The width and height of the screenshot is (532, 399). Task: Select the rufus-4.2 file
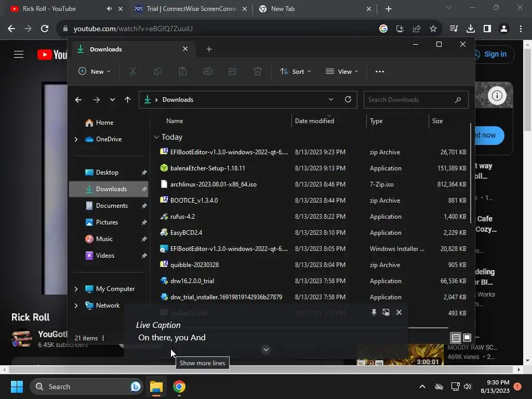coord(182,217)
